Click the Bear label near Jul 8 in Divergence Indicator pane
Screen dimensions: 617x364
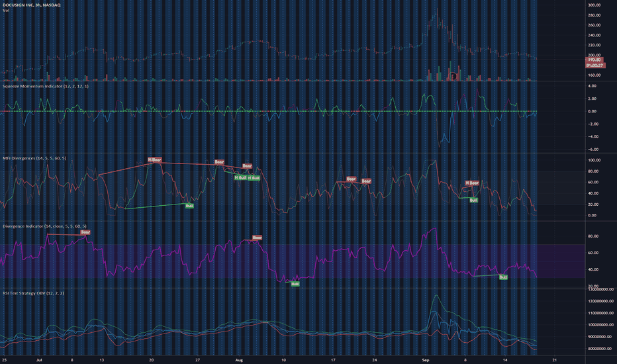click(85, 232)
